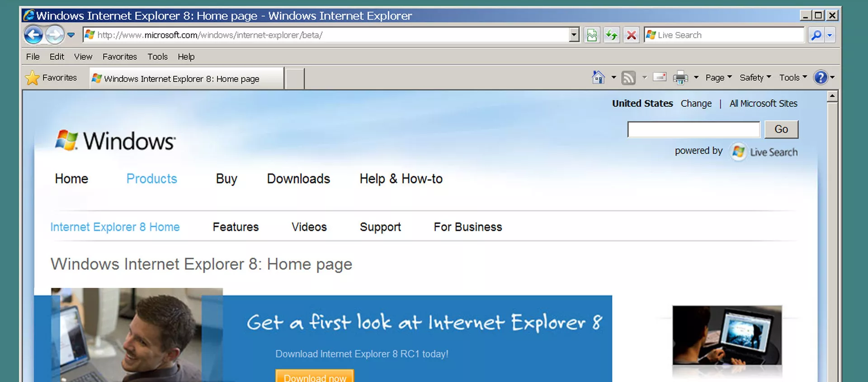Open the Videos sub-navigation link
This screenshot has width=868, height=382.
point(309,227)
